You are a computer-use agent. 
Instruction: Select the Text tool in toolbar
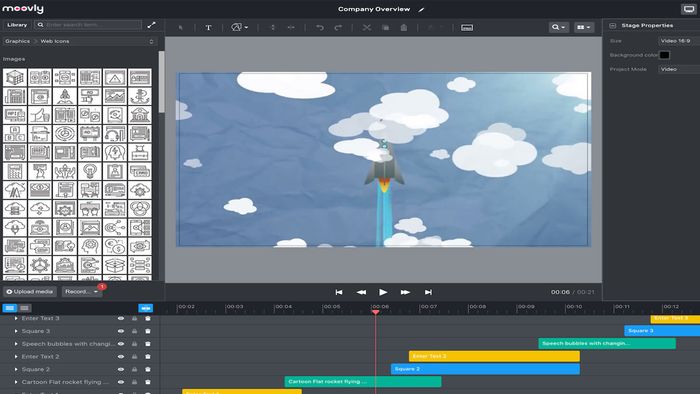point(208,28)
